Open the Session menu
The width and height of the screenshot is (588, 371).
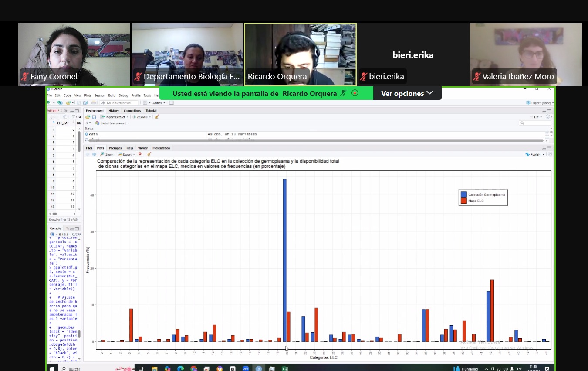click(100, 95)
